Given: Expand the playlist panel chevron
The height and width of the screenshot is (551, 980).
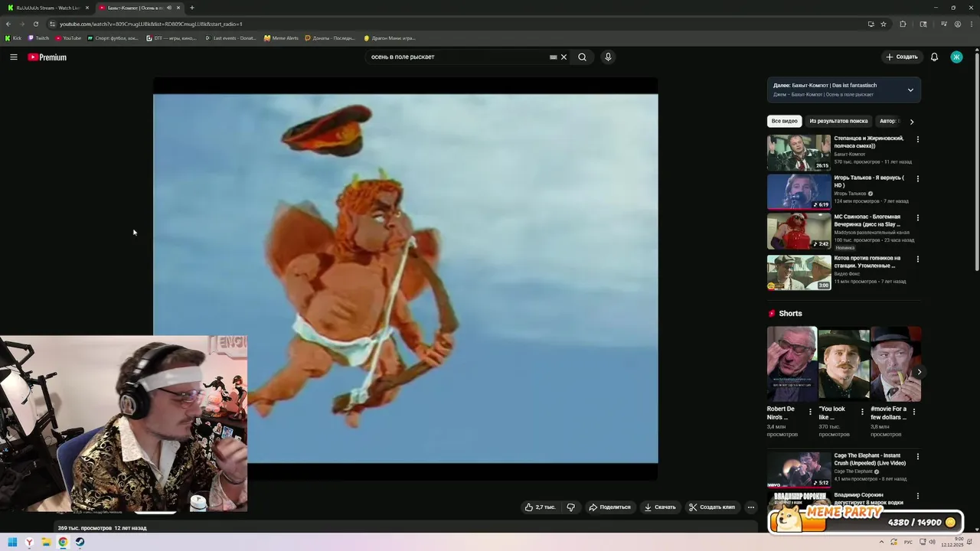Looking at the screenshot, I should coord(910,90).
